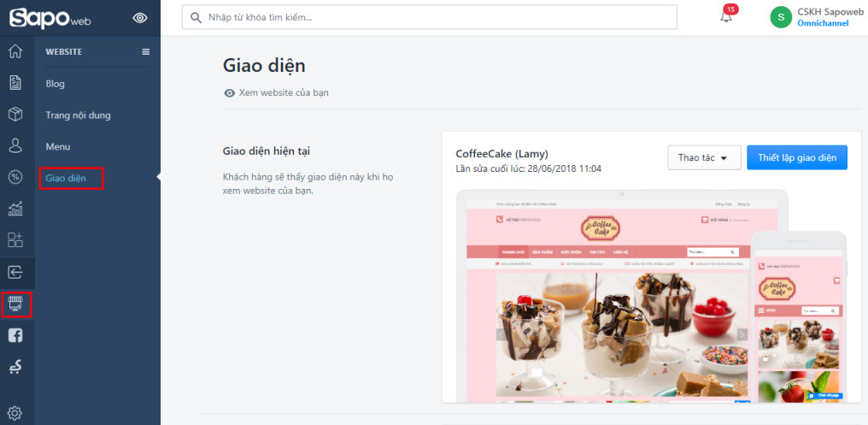Click the eye icon beside Sapo logo
The width and height of the screenshot is (868, 425).
[141, 17]
